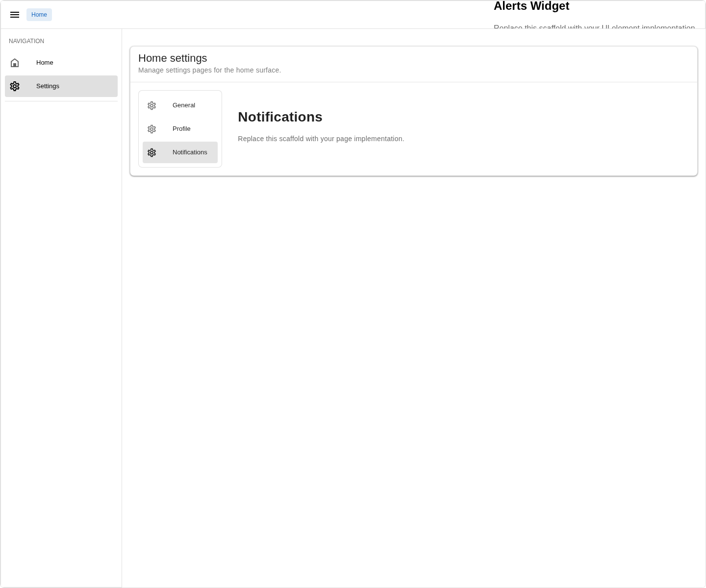The width and height of the screenshot is (706, 588).
Task: Select Home in the navigation sidebar
Action: 61,63
